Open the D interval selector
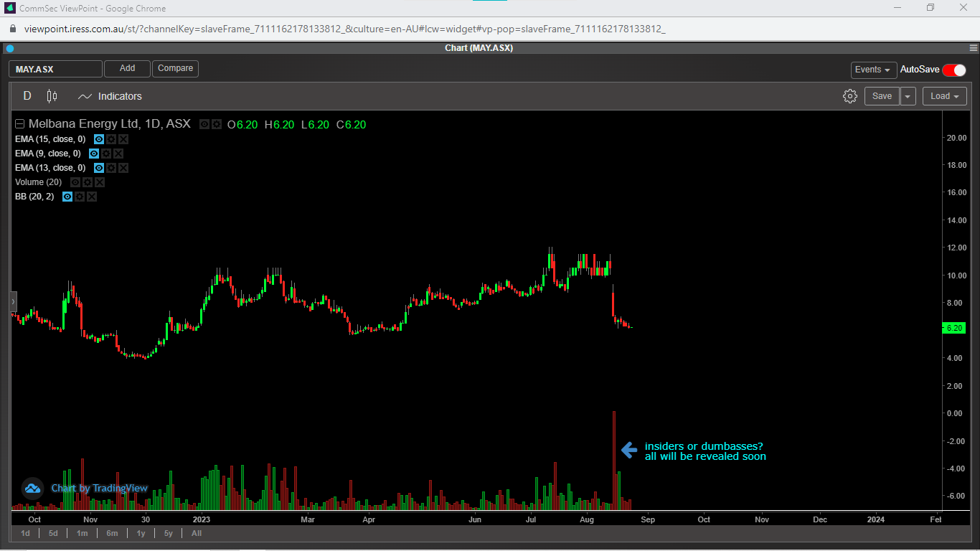Viewport: 980px width, 551px height. 27,96
